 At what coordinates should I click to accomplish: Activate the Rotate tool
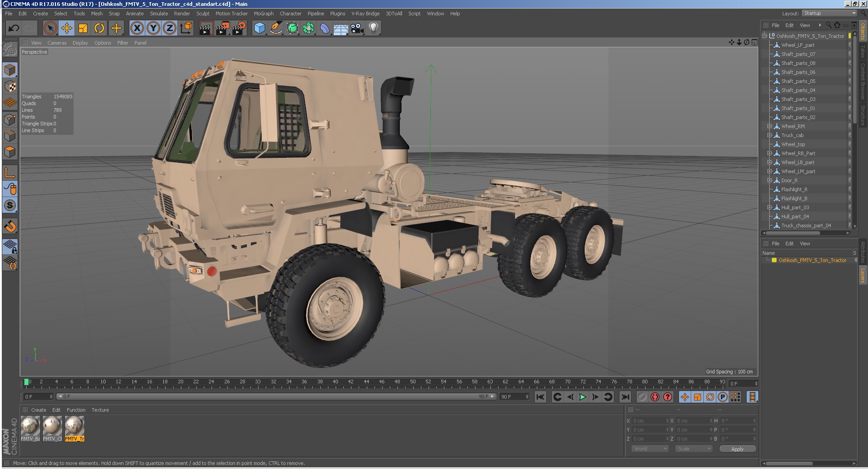pyautogui.click(x=99, y=28)
